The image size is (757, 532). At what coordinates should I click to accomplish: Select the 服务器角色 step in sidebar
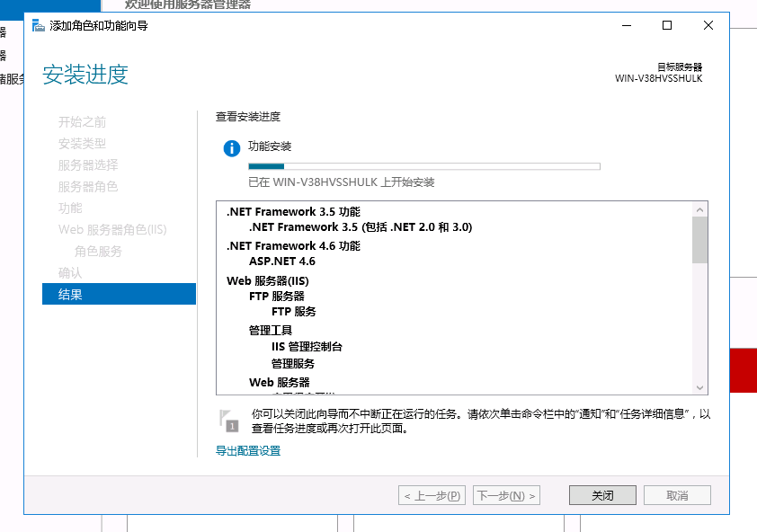click(88, 186)
